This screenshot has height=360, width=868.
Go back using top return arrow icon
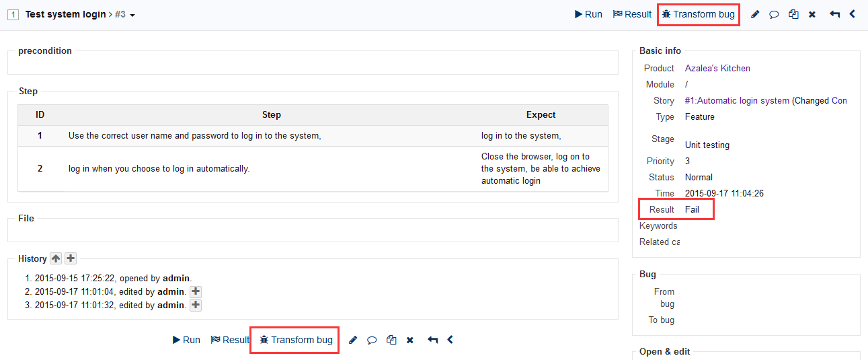coord(834,14)
